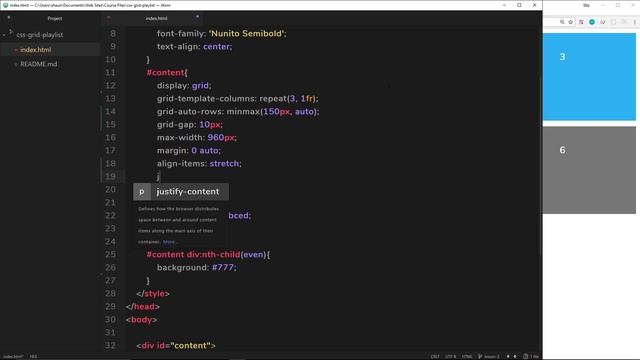
Task: Open README.md in the project tree
Action: [x=38, y=64]
